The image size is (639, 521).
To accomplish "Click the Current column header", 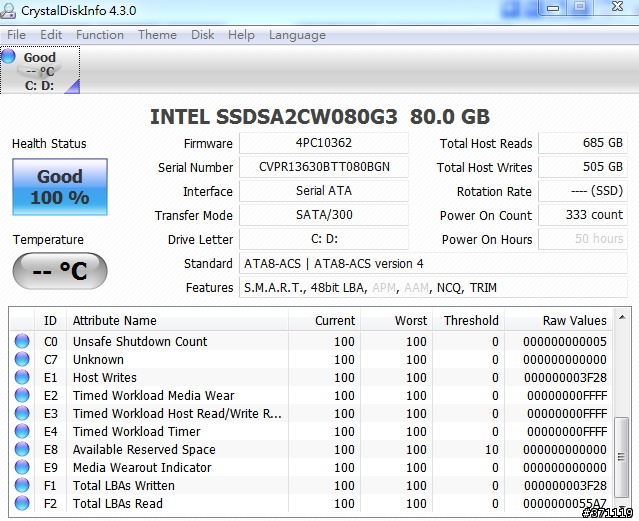I will 324,320.
